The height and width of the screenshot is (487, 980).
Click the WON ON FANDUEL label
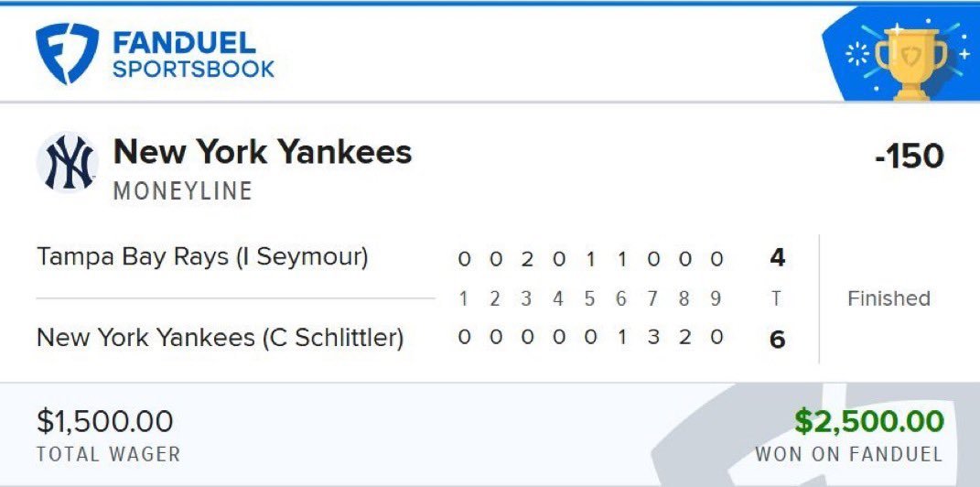coord(849,454)
